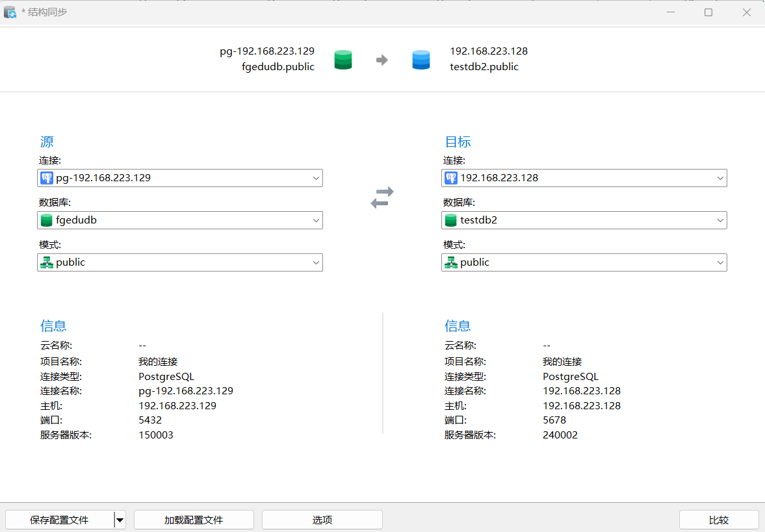Click the source public schema icon
The image size is (765, 532).
(x=47, y=262)
